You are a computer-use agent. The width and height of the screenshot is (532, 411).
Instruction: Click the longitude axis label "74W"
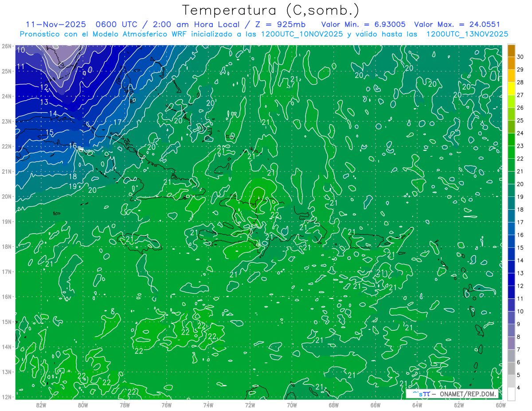pos(208,405)
